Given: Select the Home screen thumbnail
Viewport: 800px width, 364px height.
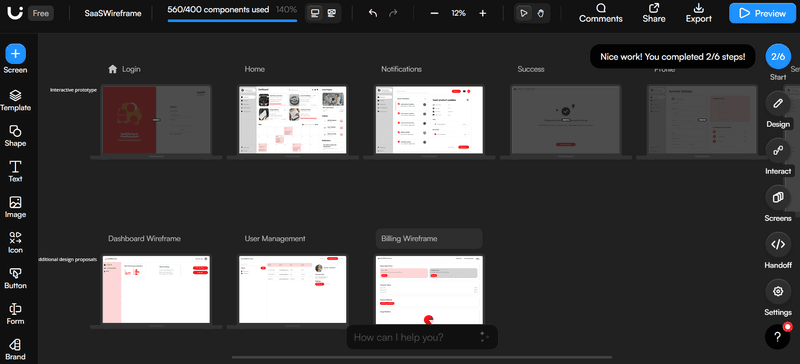Looking at the screenshot, I should pos(292,120).
